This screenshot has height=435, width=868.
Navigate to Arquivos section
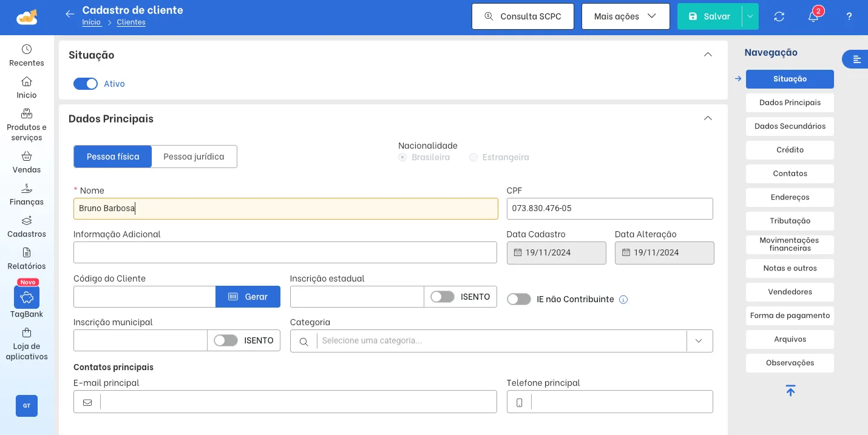point(790,339)
